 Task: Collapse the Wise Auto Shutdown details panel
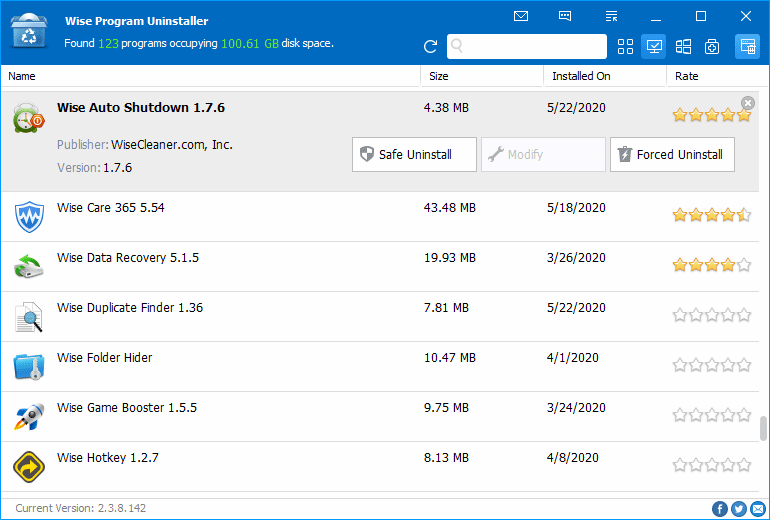coord(748,103)
